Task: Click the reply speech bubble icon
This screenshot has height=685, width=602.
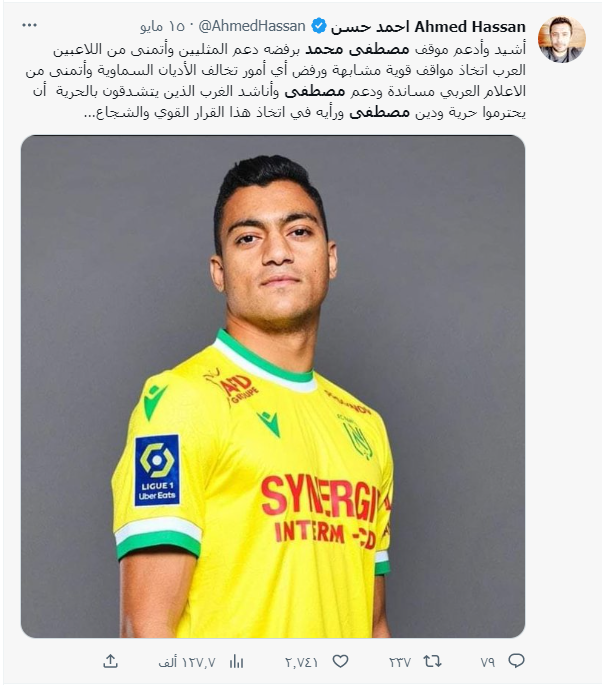Action: click(516, 661)
